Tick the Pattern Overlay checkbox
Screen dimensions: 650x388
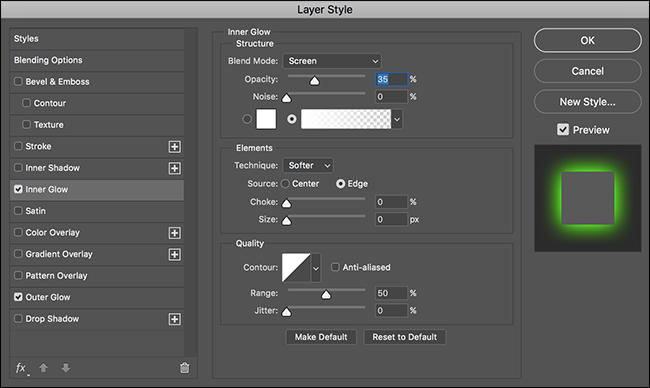18,275
